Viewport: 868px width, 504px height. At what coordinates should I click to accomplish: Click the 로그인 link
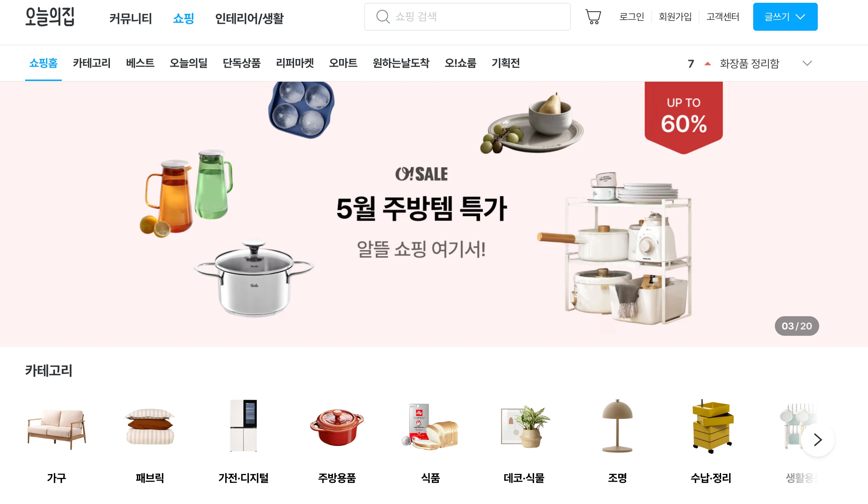(631, 17)
